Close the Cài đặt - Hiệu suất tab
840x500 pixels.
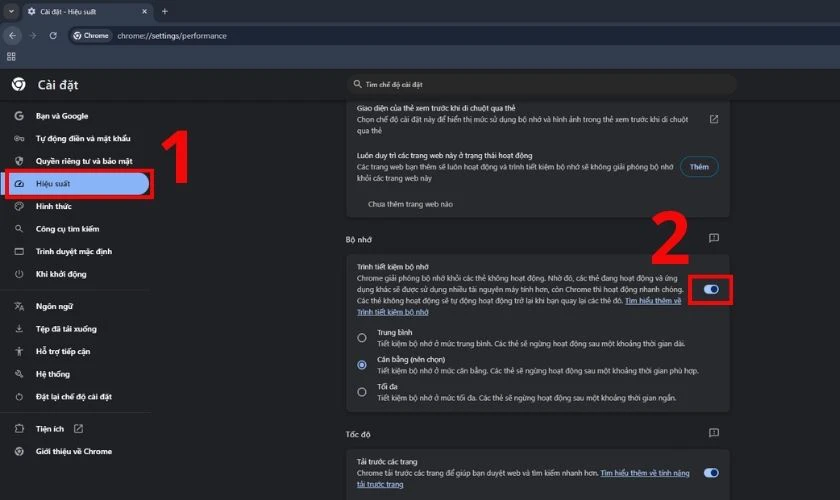pos(145,11)
